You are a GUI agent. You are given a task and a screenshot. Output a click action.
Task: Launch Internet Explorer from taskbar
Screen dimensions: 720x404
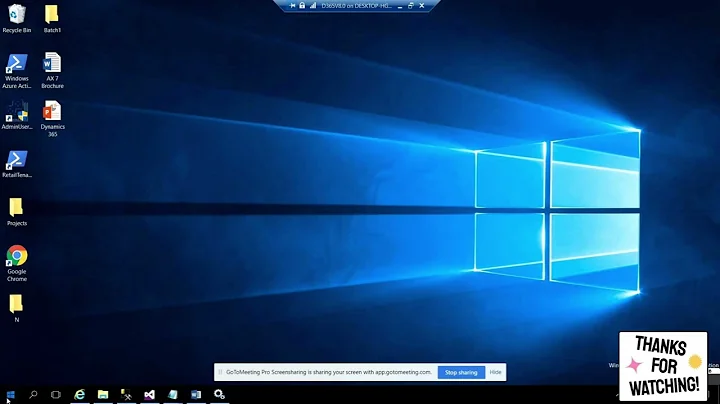coord(80,394)
